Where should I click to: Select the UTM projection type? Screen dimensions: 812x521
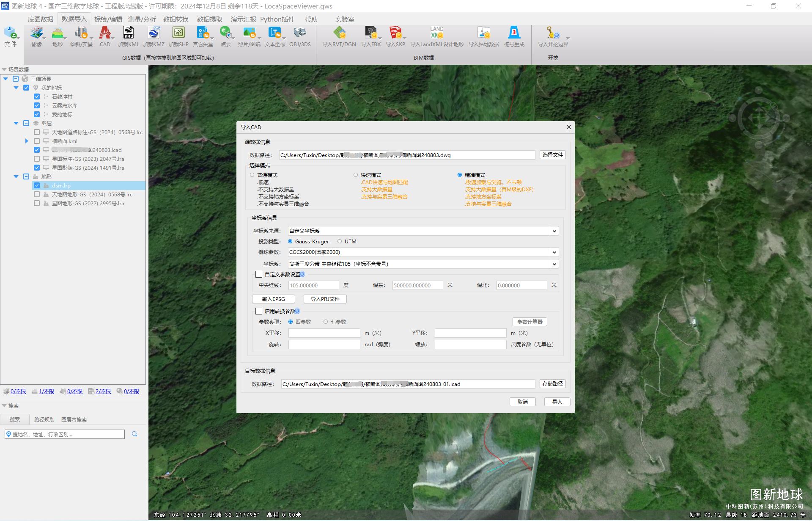tap(340, 241)
